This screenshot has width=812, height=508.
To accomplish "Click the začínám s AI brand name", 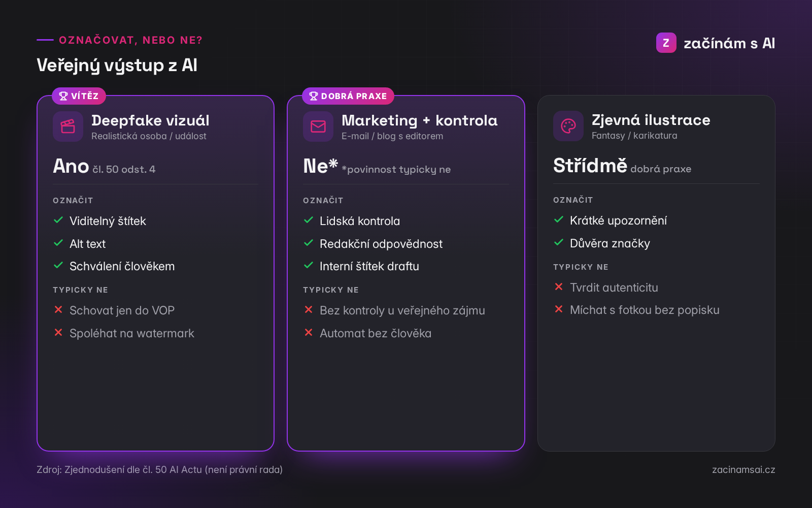I will point(729,43).
